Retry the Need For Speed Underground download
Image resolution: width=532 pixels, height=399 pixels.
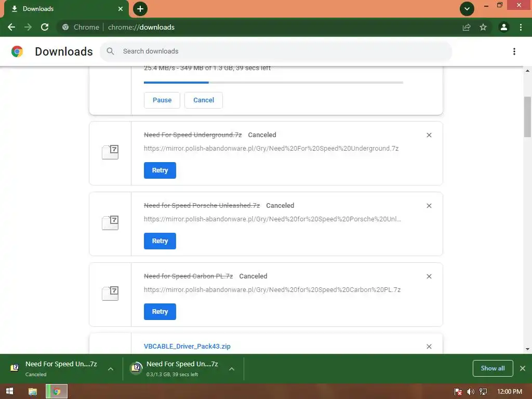point(160,170)
